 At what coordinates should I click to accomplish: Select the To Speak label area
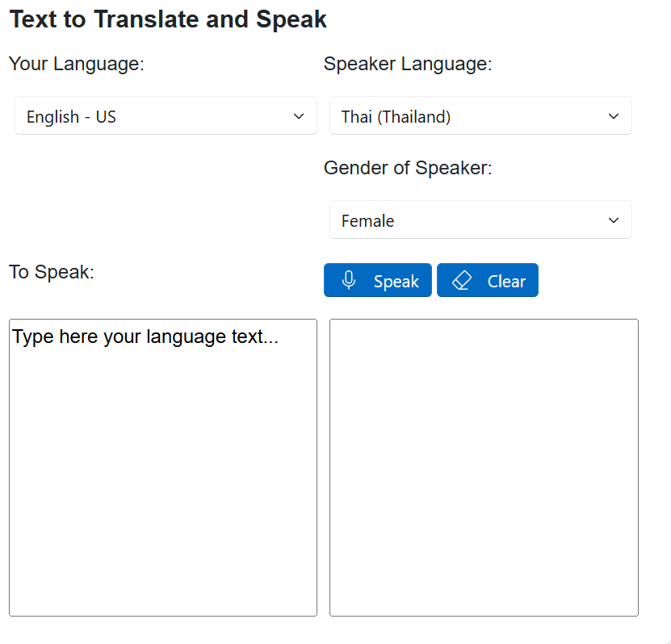pyautogui.click(x=51, y=272)
